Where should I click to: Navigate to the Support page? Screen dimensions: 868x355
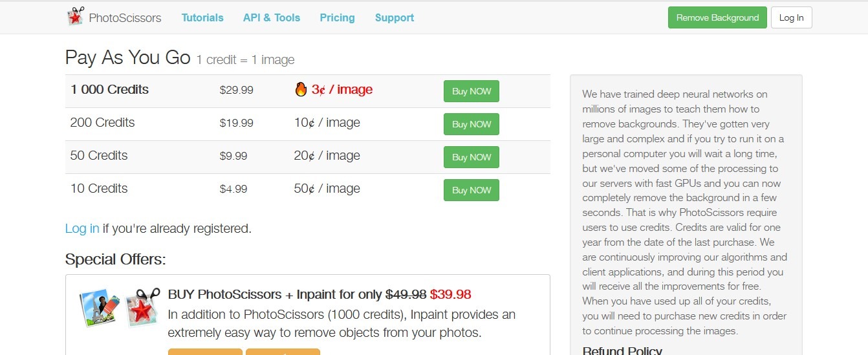point(395,17)
